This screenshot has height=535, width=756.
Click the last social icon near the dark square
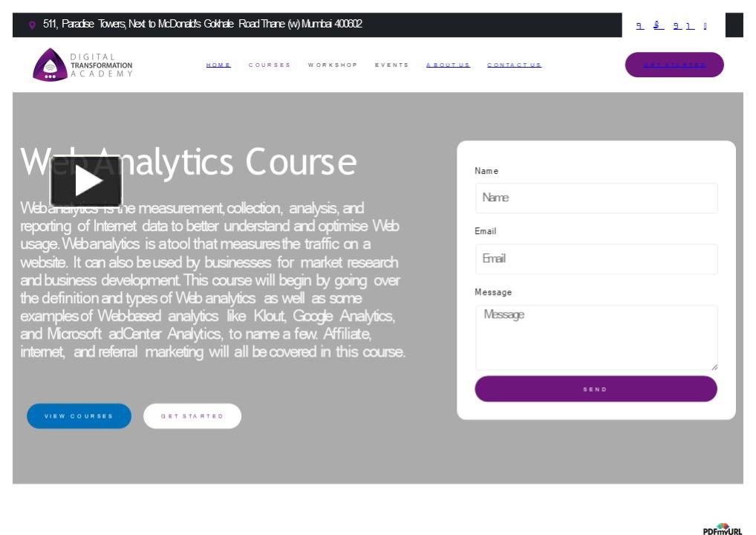(704, 25)
